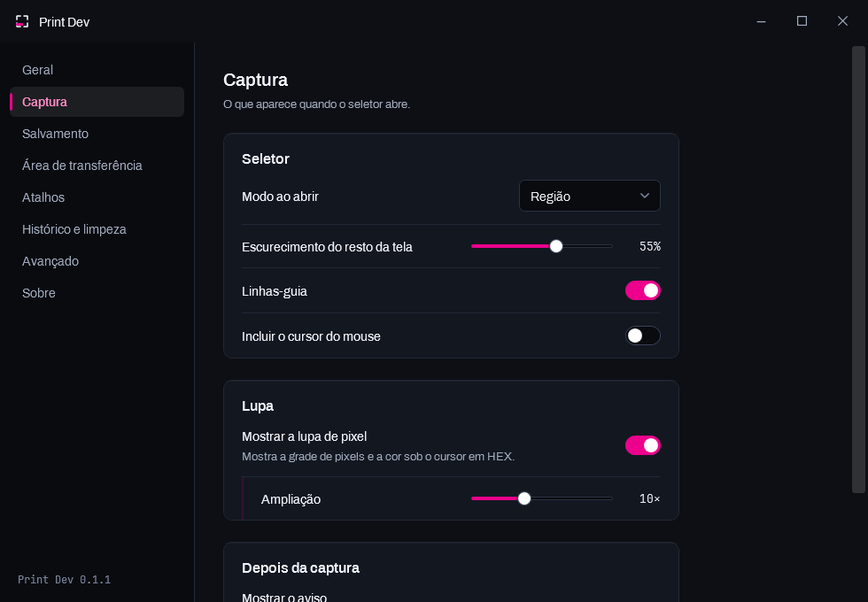This screenshot has width=868, height=602.
Task: Disable the Linhas-guia toggle
Action: [643, 290]
